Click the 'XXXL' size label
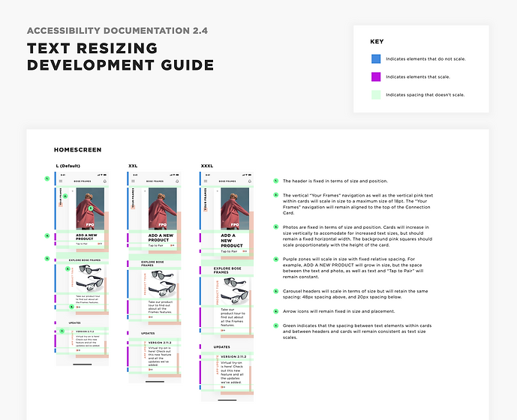Screen dimensions: 517x420 tap(207, 166)
